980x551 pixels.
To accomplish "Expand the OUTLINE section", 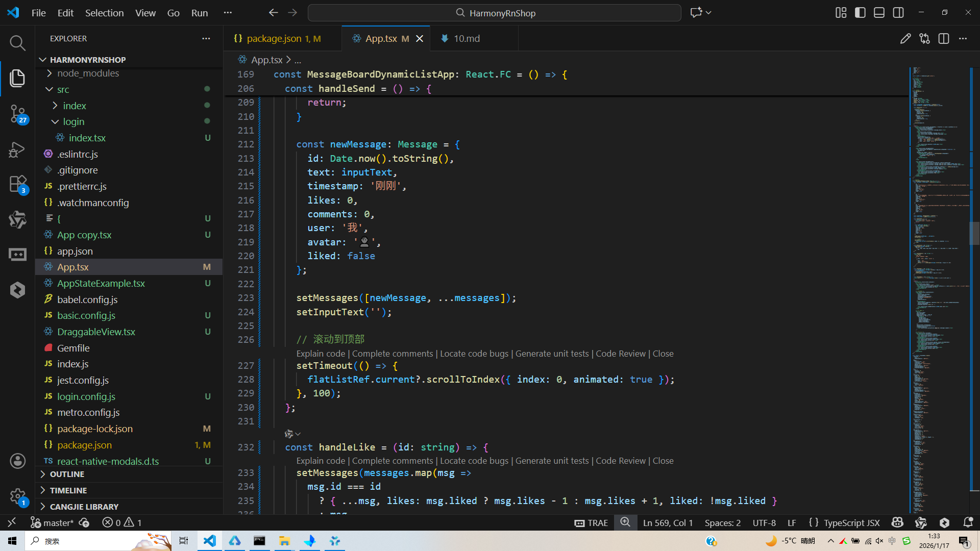I will coord(67,474).
